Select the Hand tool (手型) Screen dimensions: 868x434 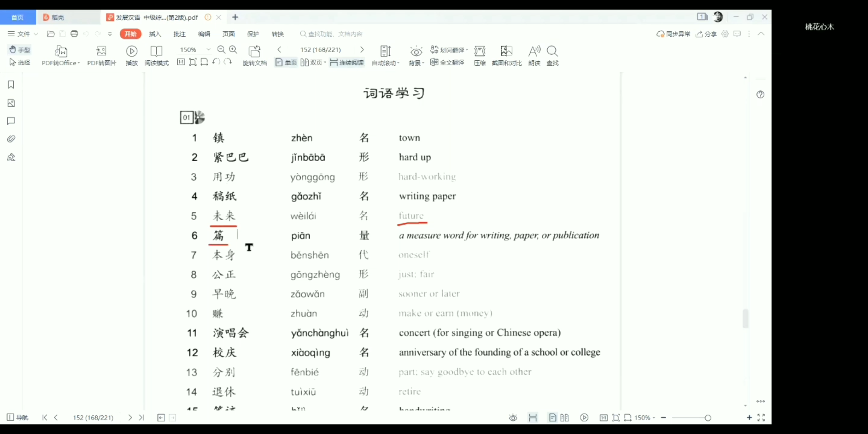click(20, 49)
